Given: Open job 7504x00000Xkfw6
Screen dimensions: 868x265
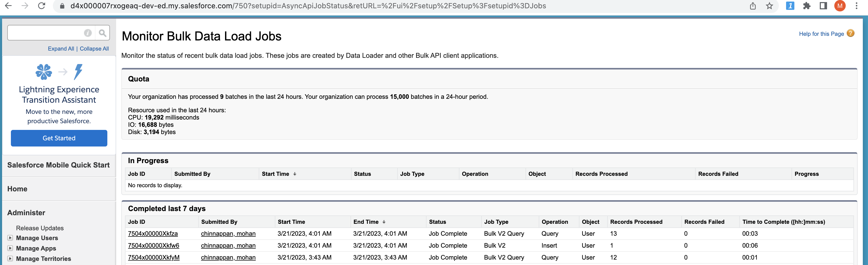Looking at the screenshot, I should click(x=153, y=246).
